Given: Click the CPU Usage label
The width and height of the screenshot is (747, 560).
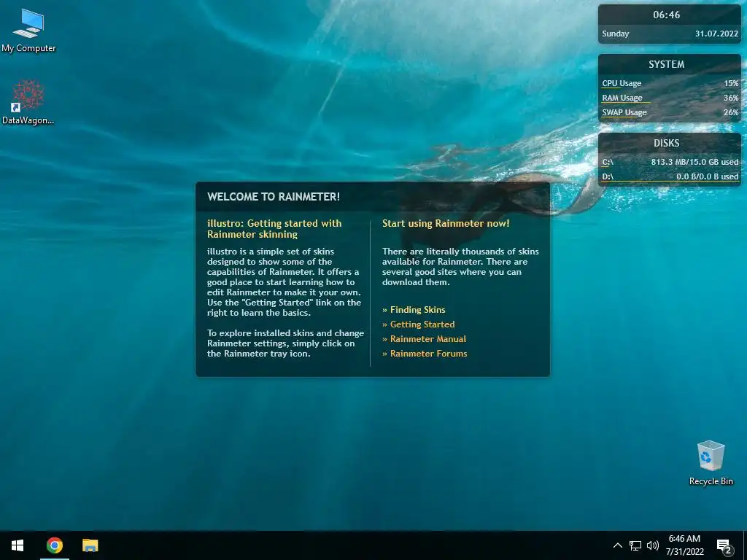Looking at the screenshot, I should click(x=622, y=83).
